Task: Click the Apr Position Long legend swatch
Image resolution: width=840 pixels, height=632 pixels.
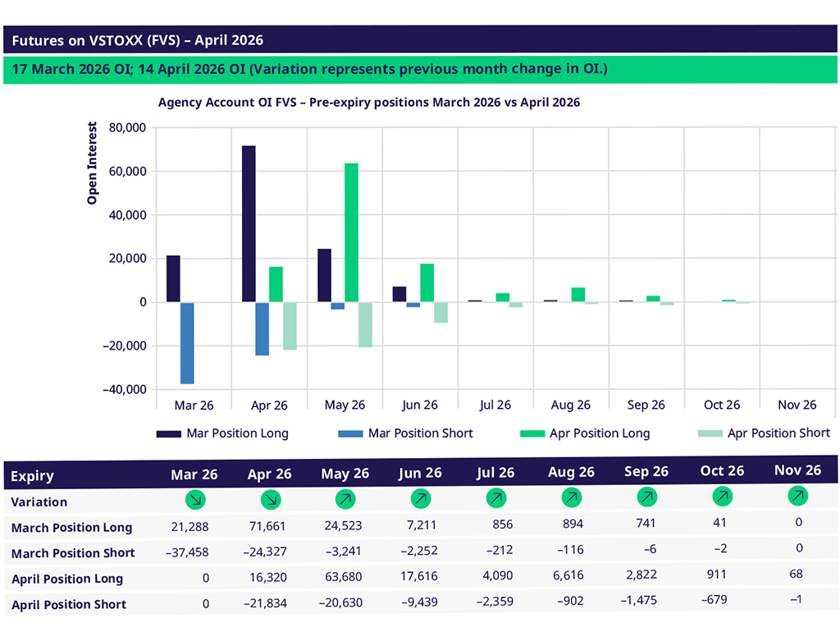Action: 532,433
